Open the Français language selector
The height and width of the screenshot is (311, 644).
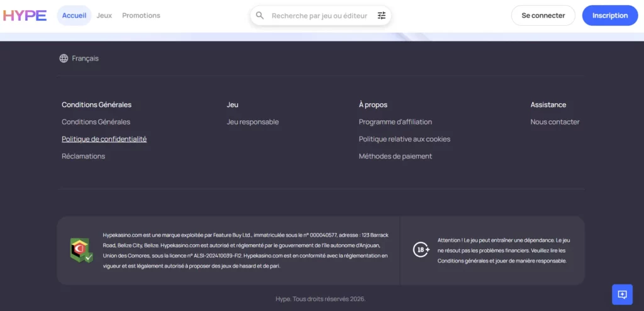[79, 59]
